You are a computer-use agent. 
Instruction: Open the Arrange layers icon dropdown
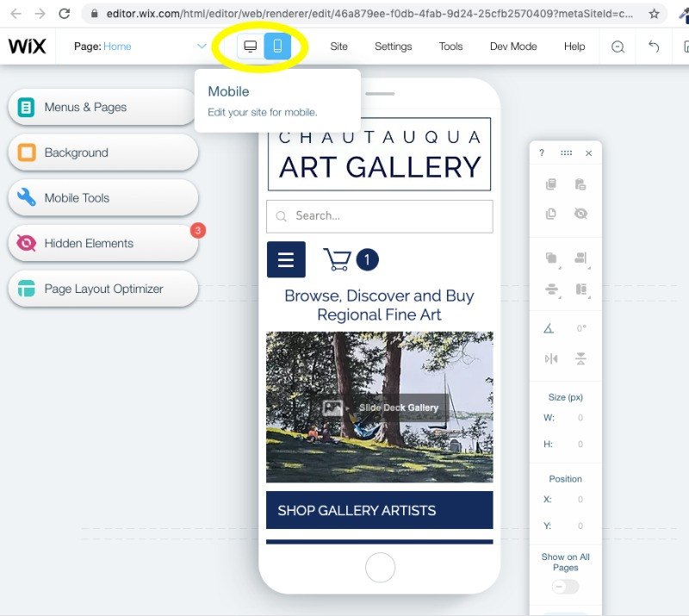point(552,258)
